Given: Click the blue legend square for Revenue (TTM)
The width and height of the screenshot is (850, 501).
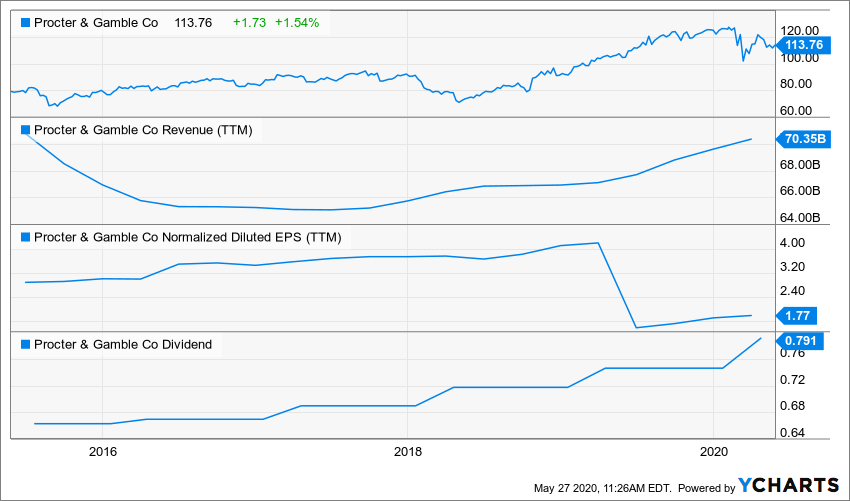Looking at the screenshot, I should [25, 130].
